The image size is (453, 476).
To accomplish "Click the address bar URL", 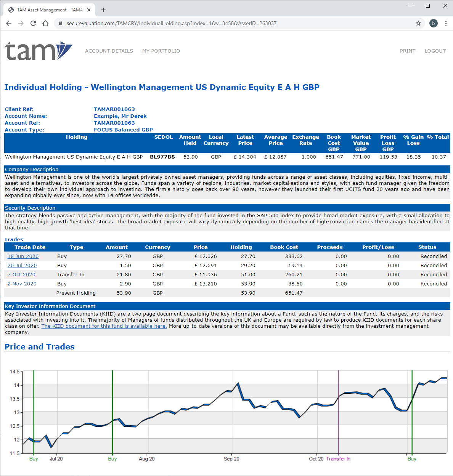I will pos(172,23).
